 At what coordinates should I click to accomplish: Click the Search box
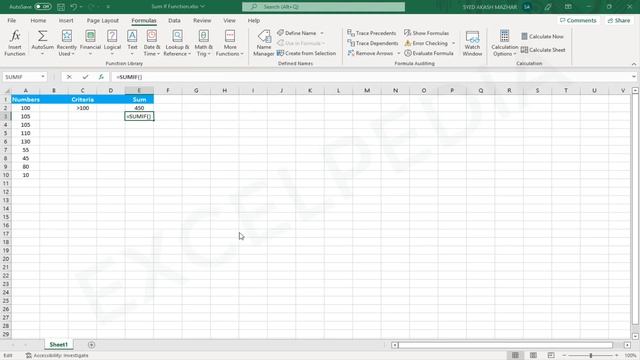pyautogui.click(x=323, y=7)
